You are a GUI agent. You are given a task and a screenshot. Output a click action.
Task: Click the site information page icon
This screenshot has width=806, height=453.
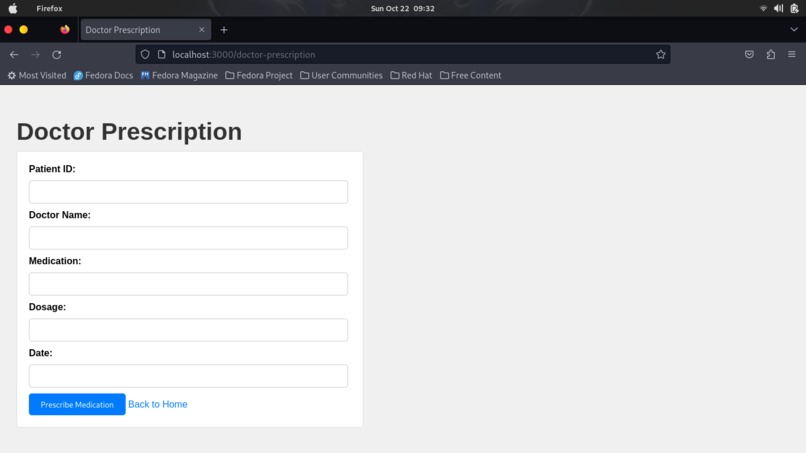(x=161, y=55)
